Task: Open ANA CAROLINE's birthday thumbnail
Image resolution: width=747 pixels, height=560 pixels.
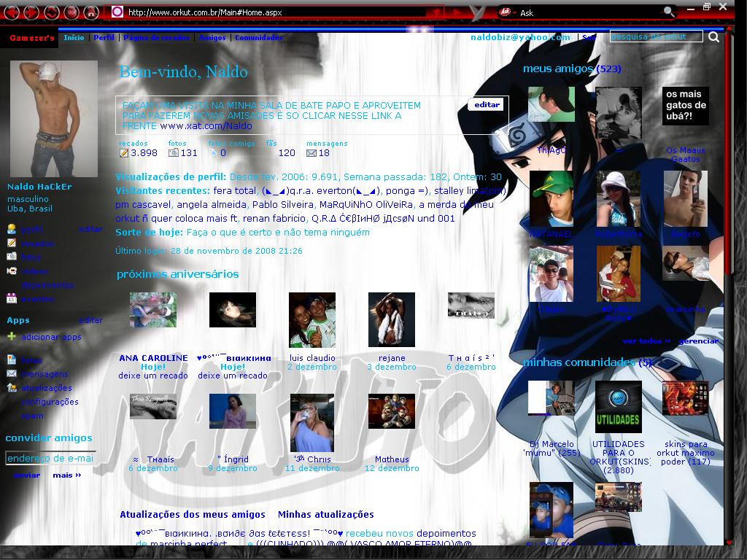Action: pyautogui.click(x=153, y=310)
